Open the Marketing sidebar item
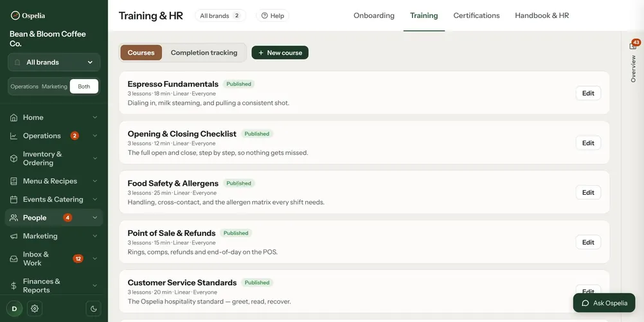 coord(54,236)
